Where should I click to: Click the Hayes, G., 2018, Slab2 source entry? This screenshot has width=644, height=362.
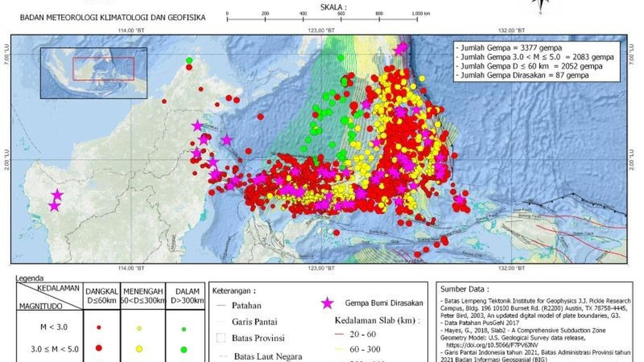(x=523, y=337)
